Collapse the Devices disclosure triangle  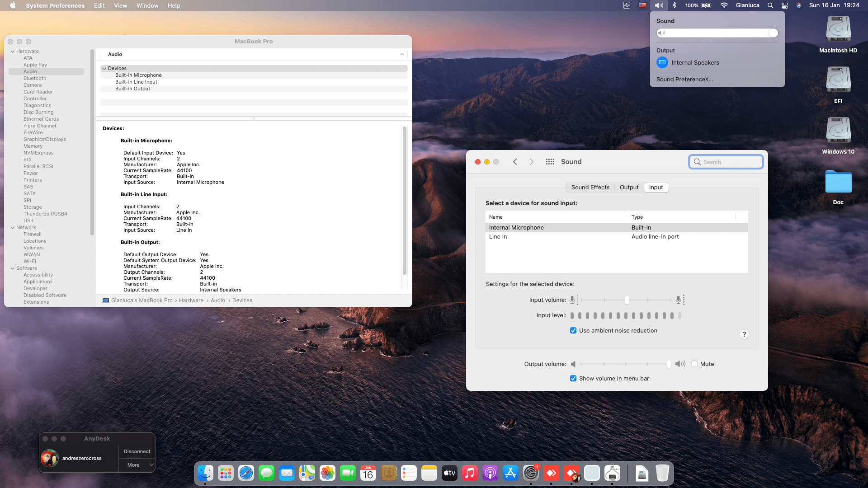point(104,68)
